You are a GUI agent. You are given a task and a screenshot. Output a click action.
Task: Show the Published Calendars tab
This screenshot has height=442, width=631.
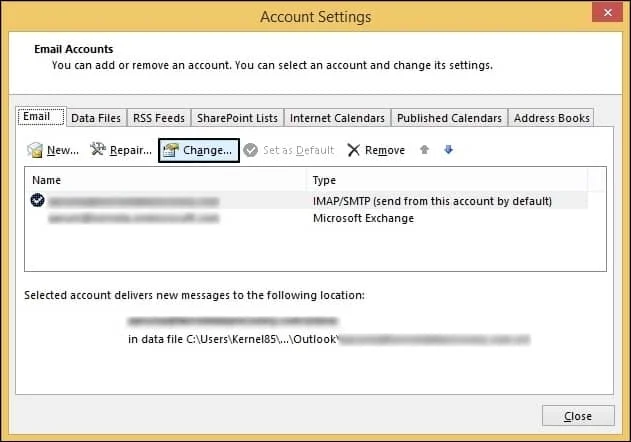point(450,118)
